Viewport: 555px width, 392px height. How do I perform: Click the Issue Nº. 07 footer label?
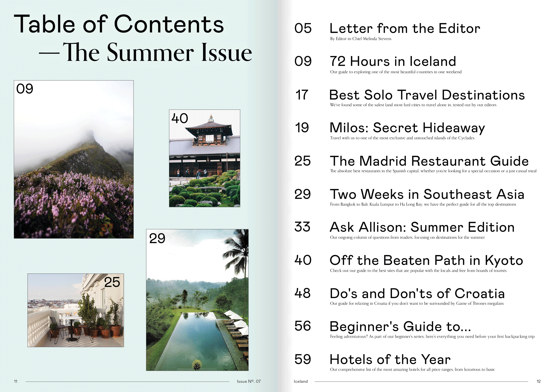click(x=249, y=381)
